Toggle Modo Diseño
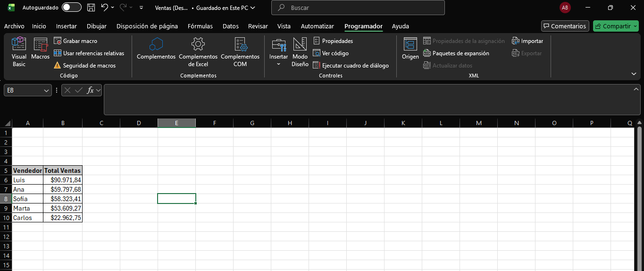 tap(300, 52)
